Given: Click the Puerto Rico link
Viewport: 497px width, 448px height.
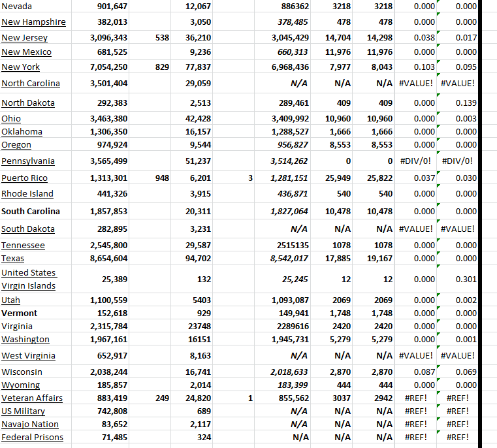Looking at the screenshot, I should (24, 178).
